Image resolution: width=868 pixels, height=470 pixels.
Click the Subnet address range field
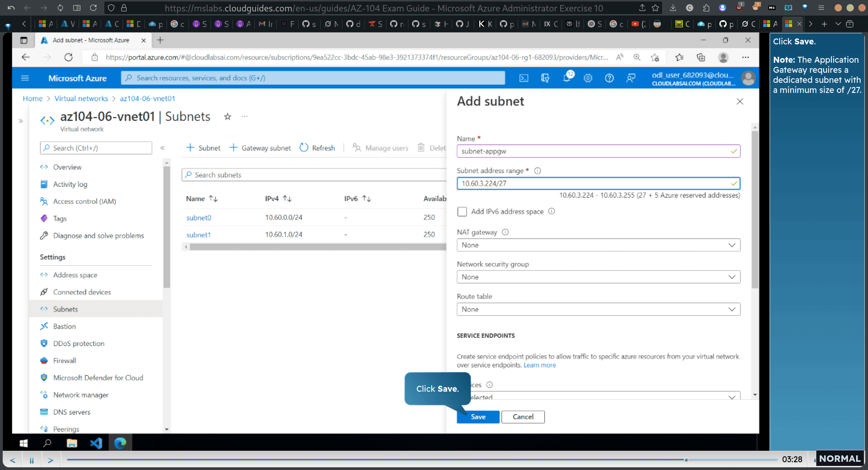[598, 184]
